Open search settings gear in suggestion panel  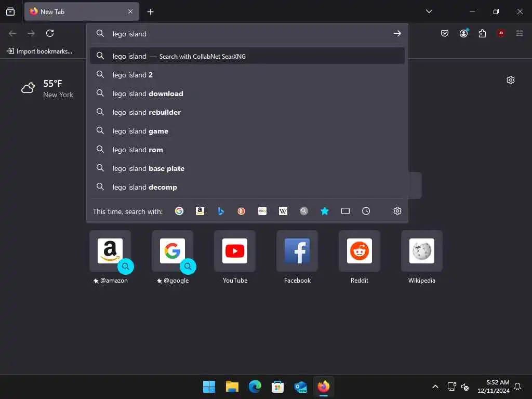click(x=397, y=211)
